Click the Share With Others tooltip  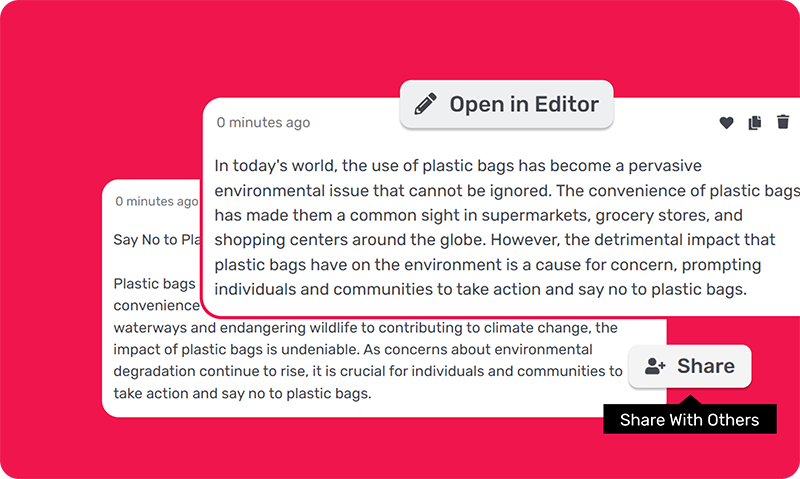(x=689, y=420)
